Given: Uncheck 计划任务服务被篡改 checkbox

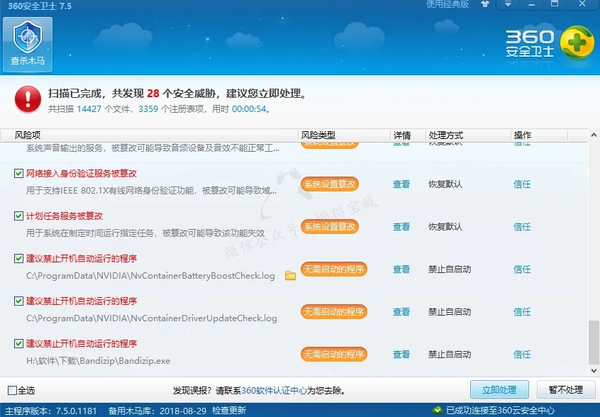Looking at the screenshot, I should coord(19,215).
